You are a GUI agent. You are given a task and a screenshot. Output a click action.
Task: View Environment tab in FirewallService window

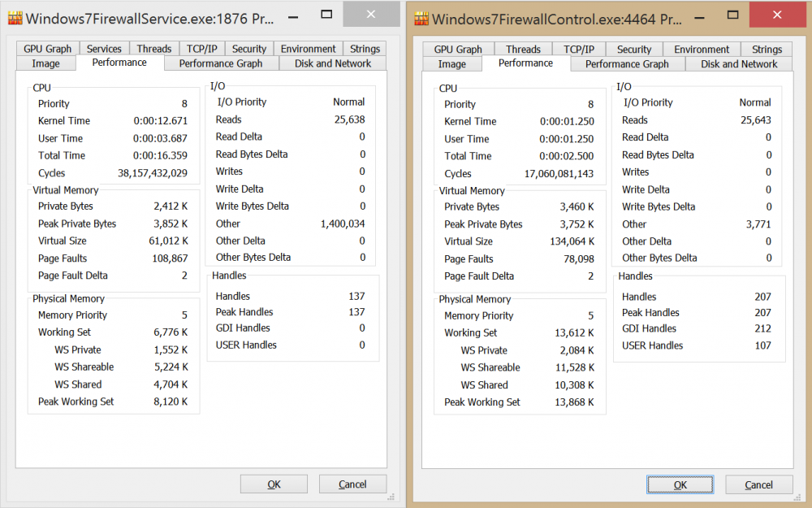[x=308, y=49]
